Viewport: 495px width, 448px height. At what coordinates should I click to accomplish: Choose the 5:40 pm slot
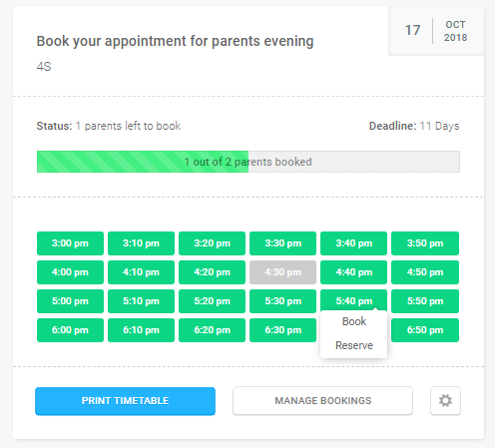tap(353, 301)
